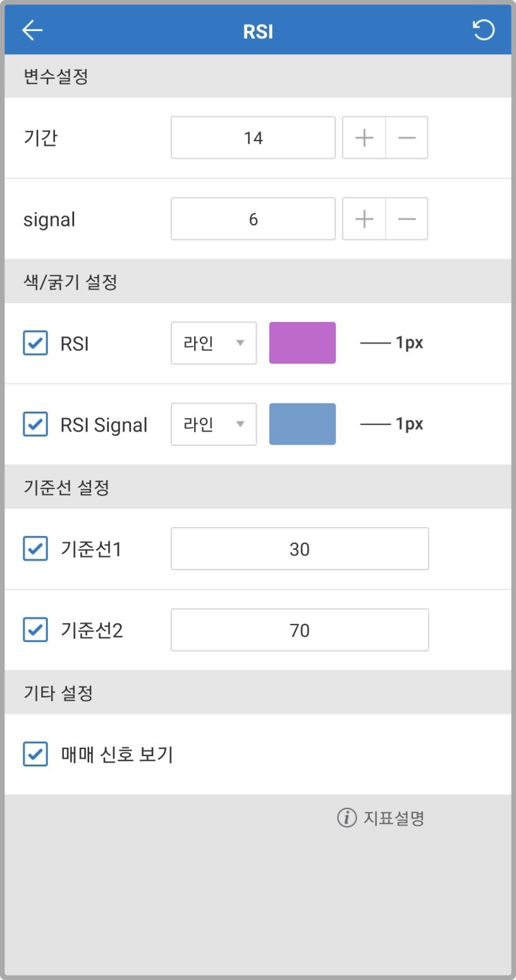Reset RSI settings with the refresh icon

click(484, 30)
